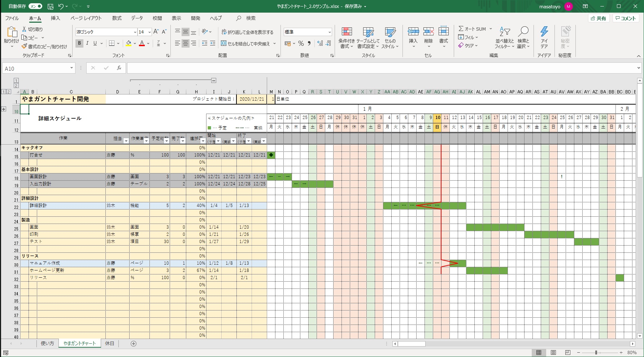
Task: Click the Insert cells icon
Action: (x=413, y=32)
